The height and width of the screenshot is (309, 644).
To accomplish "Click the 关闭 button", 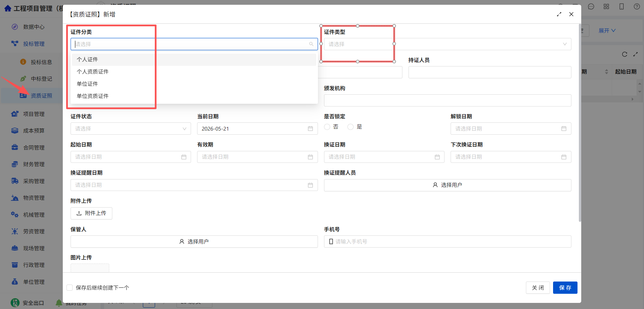I will tap(538, 288).
